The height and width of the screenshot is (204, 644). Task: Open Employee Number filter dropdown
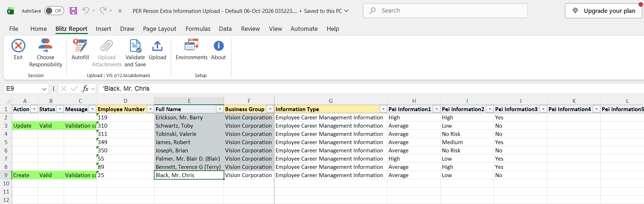151,109
